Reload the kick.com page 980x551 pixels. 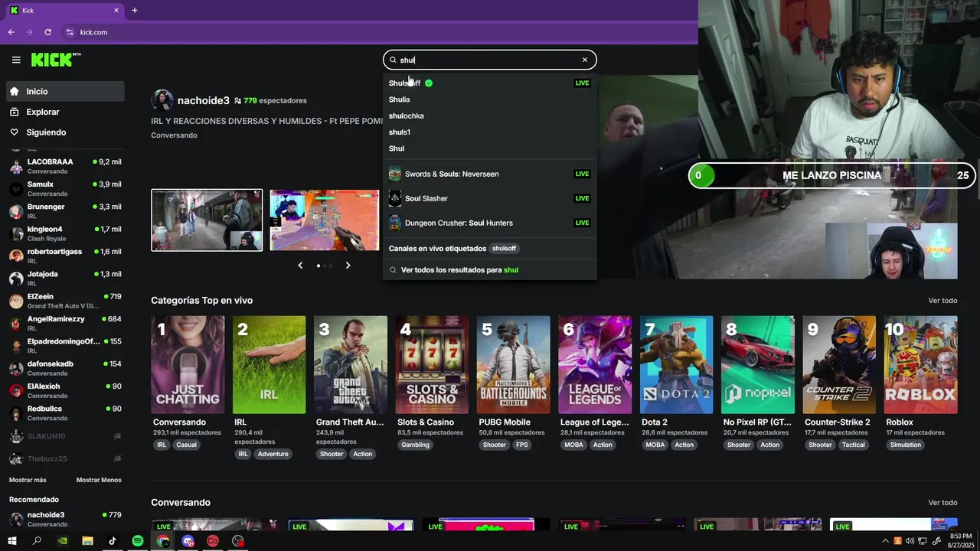pyautogui.click(x=47, y=32)
